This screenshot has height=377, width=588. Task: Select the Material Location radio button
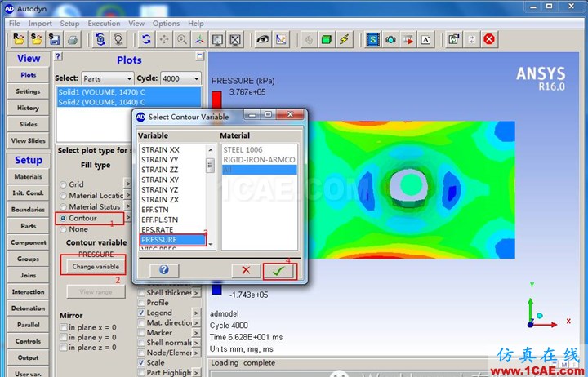[64, 196]
